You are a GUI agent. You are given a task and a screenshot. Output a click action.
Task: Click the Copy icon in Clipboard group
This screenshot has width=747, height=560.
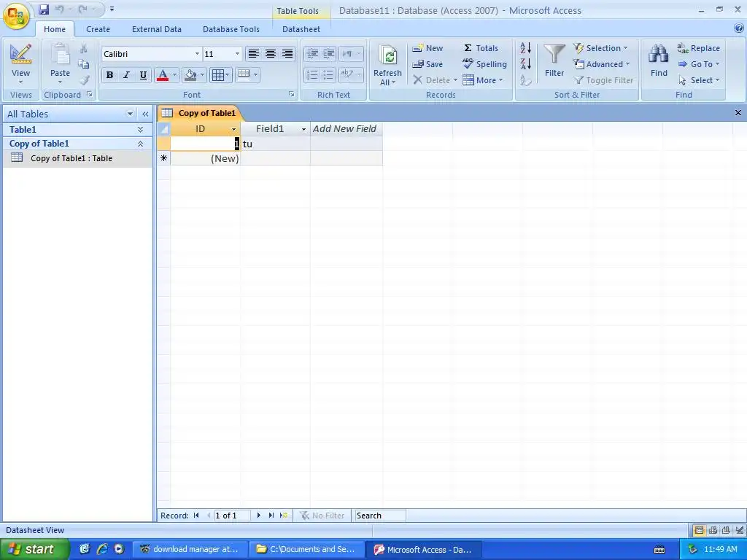tap(83, 64)
